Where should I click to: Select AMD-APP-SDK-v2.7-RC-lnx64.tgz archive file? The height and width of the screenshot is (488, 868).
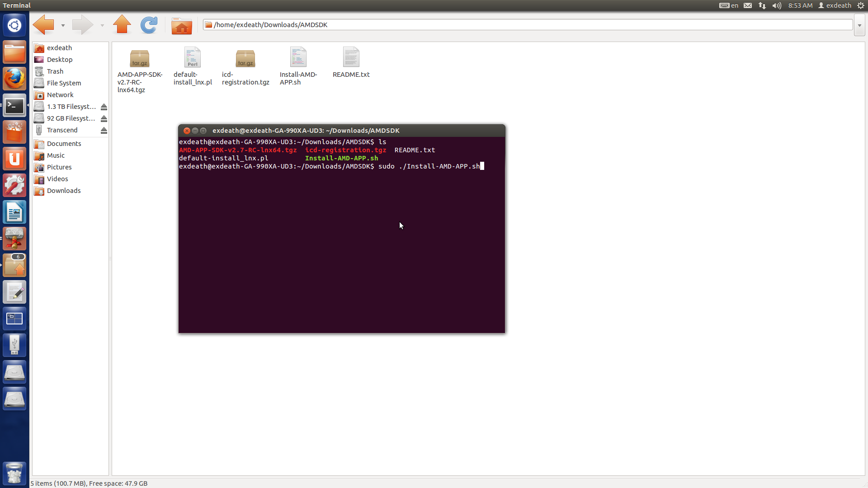(x=140, y=70)
